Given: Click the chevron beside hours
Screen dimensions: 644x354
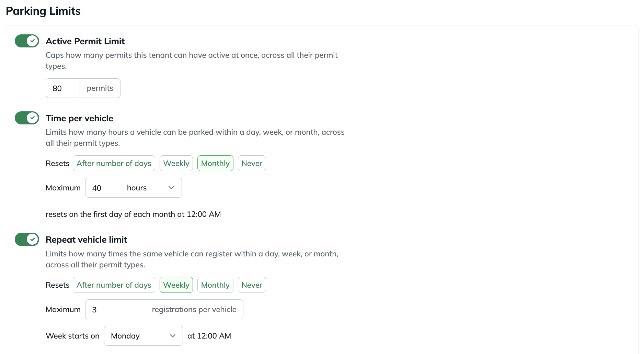Looking at the screenshot, I should click(171, 188).
